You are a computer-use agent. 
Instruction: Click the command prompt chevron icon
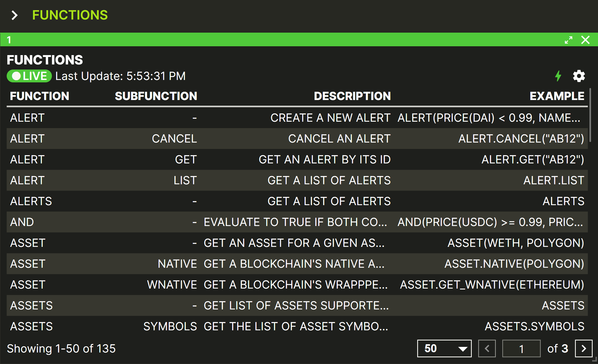[x=14, y=15]
